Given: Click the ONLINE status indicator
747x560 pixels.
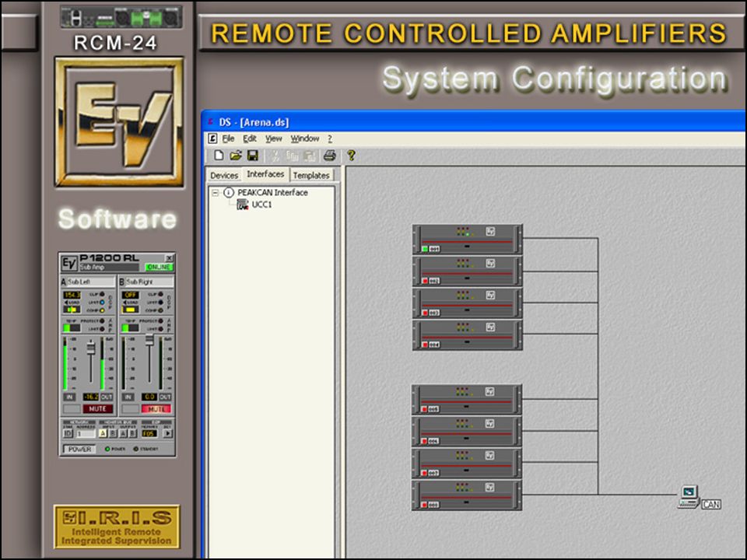Looking at the screenshot, I should [x=159, y=267].
